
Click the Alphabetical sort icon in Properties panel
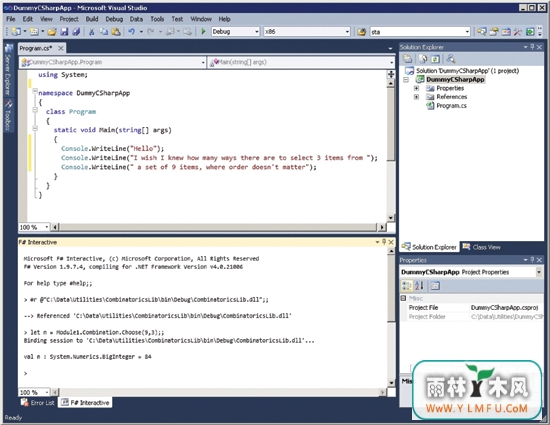pos(419,286)
